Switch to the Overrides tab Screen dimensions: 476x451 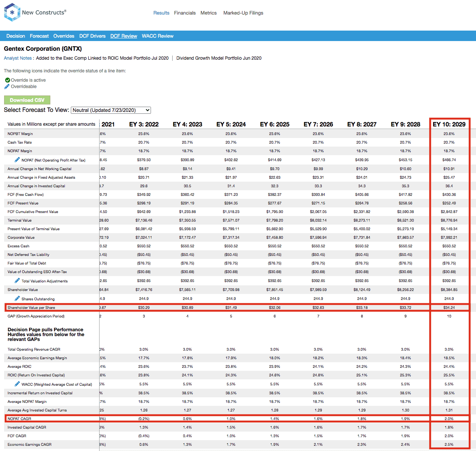64,36
